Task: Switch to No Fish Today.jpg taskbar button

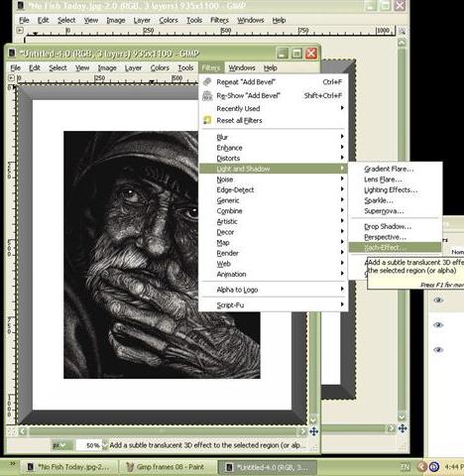Action: pos(70,467)
